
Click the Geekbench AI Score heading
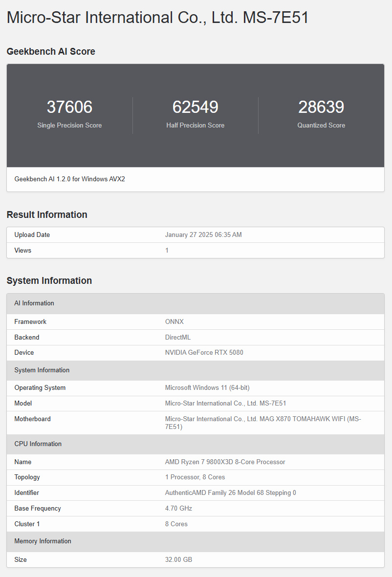(x=51, y=51)
